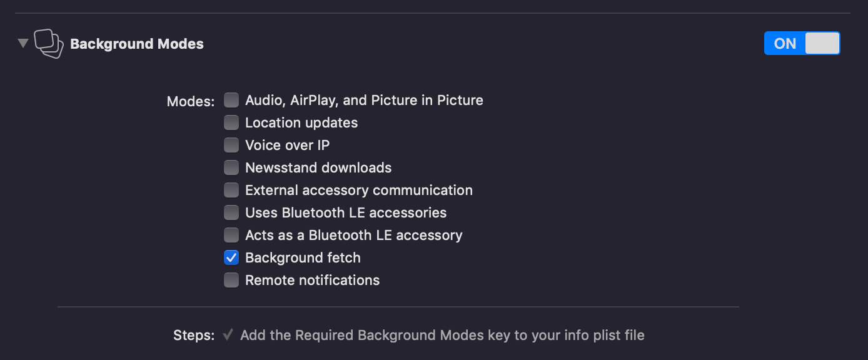
Task: Enable Acts as a Bluetooth LE accessory
Action: click(x=231, y=234)
